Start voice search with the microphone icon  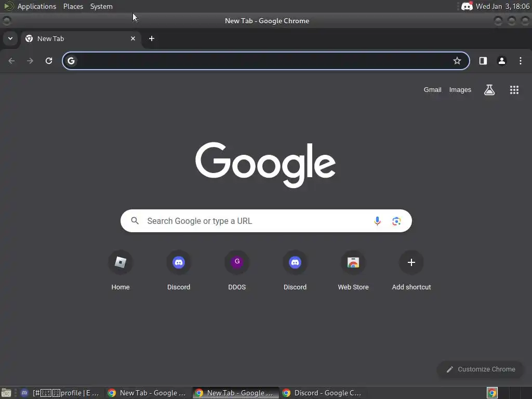[x=377, y=221]
